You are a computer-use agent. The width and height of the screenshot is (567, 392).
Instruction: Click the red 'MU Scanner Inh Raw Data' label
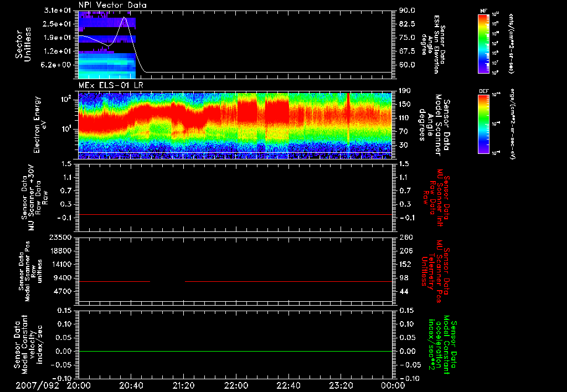click(436, 198)
